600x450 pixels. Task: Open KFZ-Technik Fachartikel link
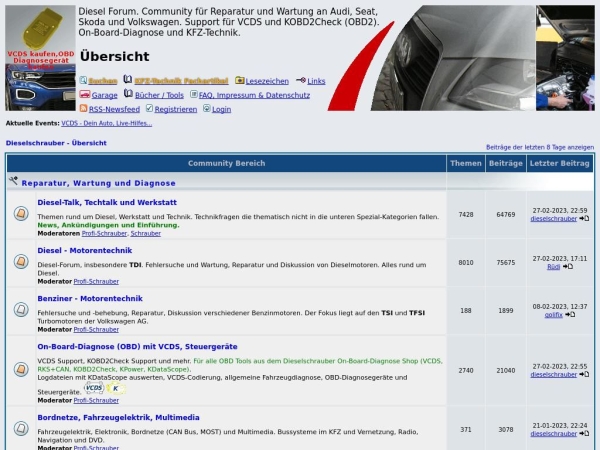pos(181,81)
